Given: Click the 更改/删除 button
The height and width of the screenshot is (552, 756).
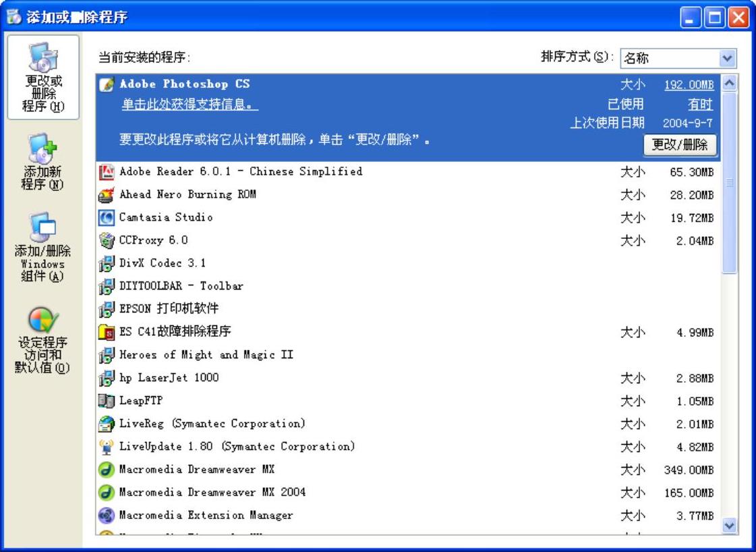Looking at the screenshot, I should coord(680,145).
